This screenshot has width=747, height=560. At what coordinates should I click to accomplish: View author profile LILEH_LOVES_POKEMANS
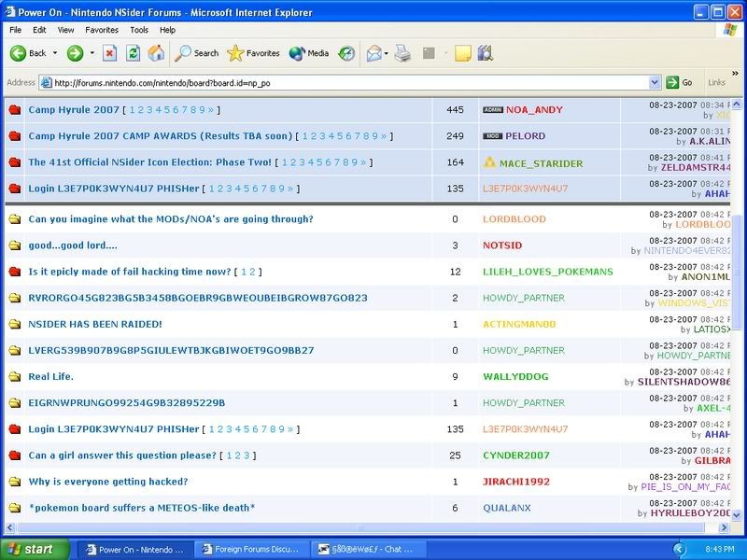click(x=548, y=272)
